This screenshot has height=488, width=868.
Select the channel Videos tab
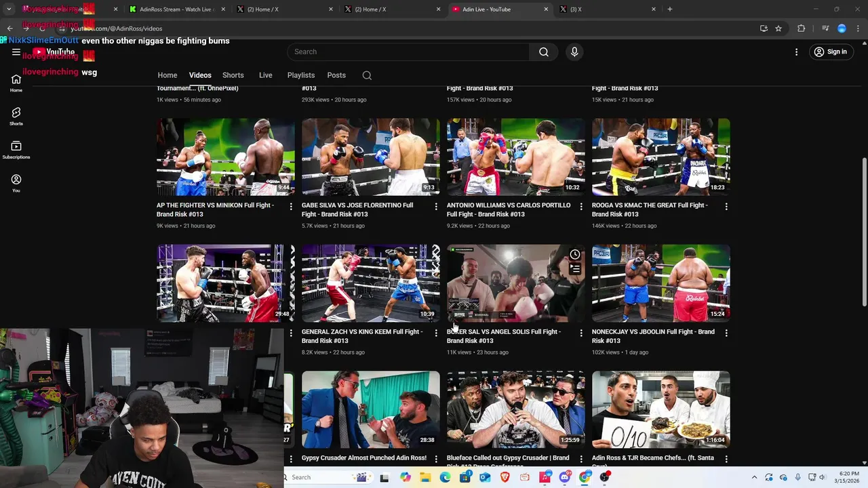[x=200, y=75]
